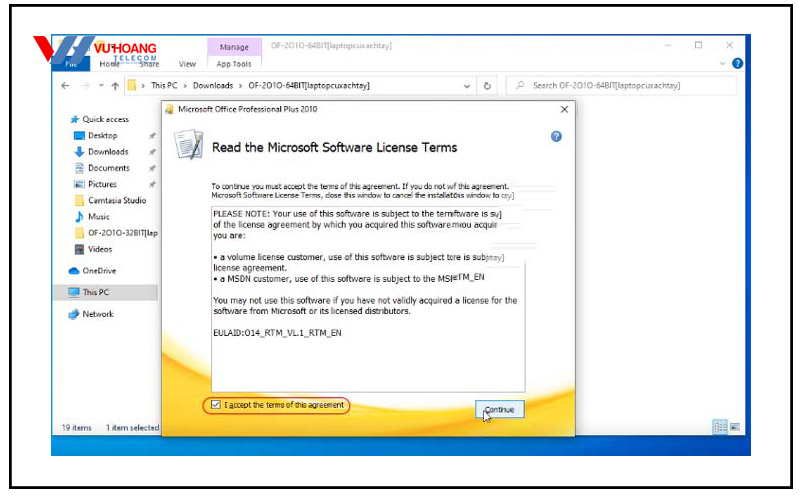Check the accept terms of agreement box
This screenshot has height=500, width=800.
[x=215, y=405]
